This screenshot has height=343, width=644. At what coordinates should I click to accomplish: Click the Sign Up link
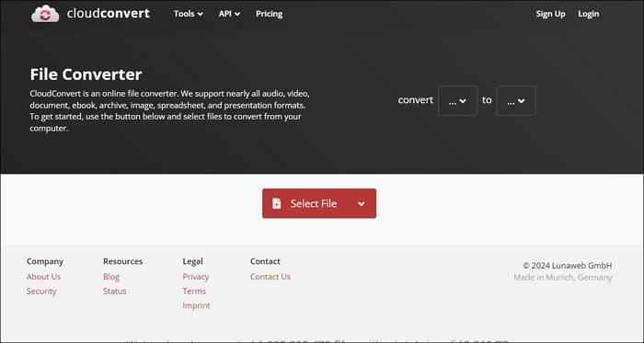550,14
